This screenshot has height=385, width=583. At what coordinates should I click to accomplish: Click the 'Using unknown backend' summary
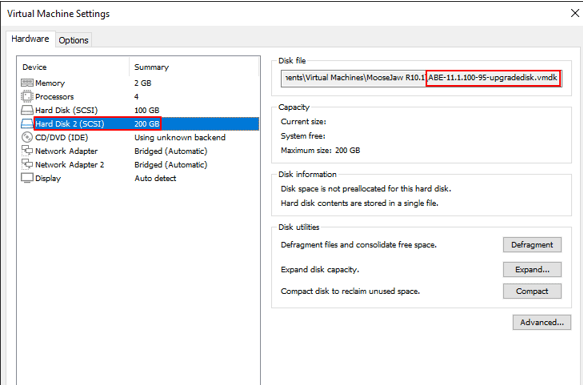click(x=180, y=137)
